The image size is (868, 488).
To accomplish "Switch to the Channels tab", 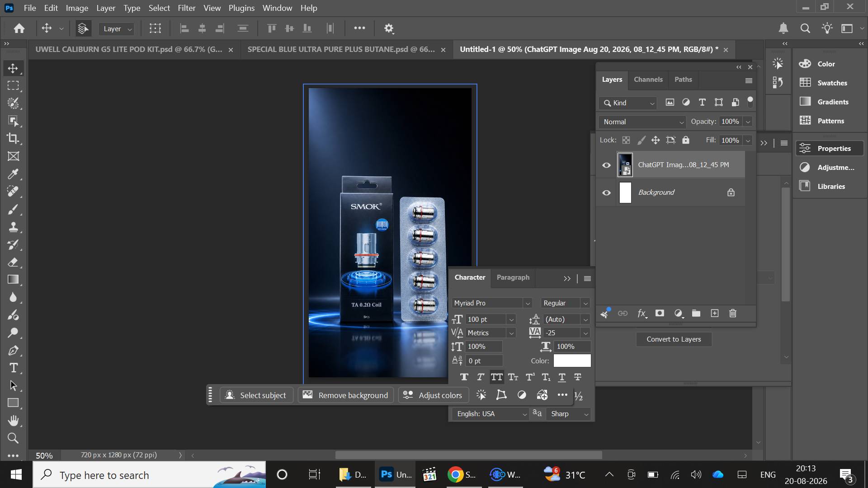I will [x=648, y=80].
